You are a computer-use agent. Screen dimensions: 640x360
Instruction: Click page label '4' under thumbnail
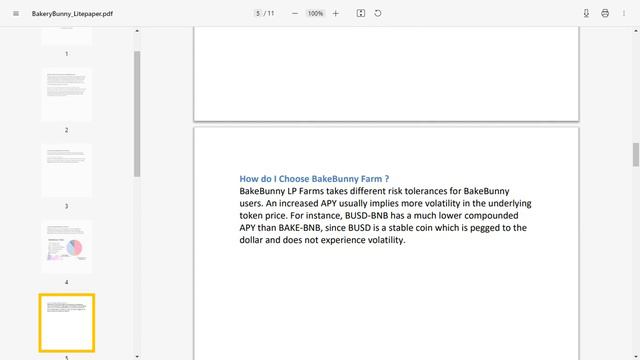pyautogui.click(x=67, y=282)
